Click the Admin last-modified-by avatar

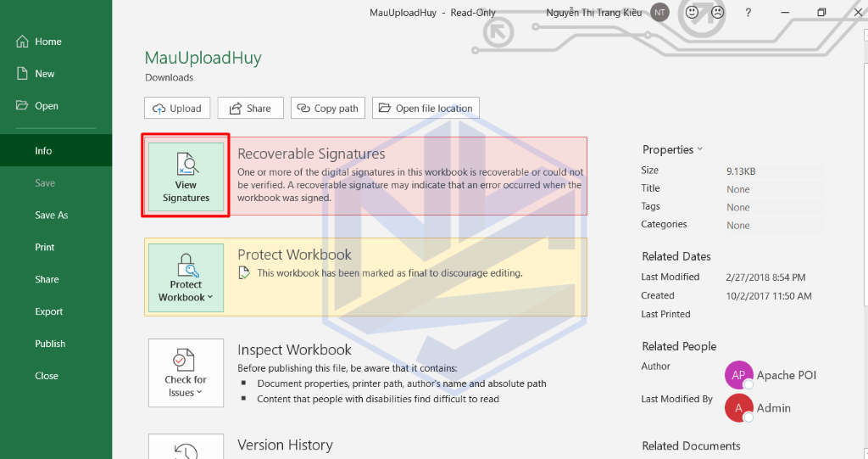coord(738,408)
